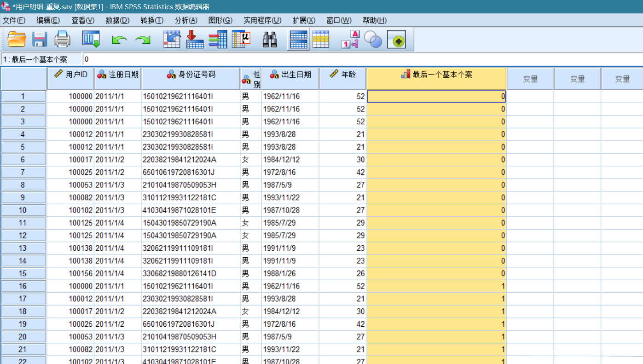
Task: Select the 最后一个基本个案 column header
Action: [436, 79]
